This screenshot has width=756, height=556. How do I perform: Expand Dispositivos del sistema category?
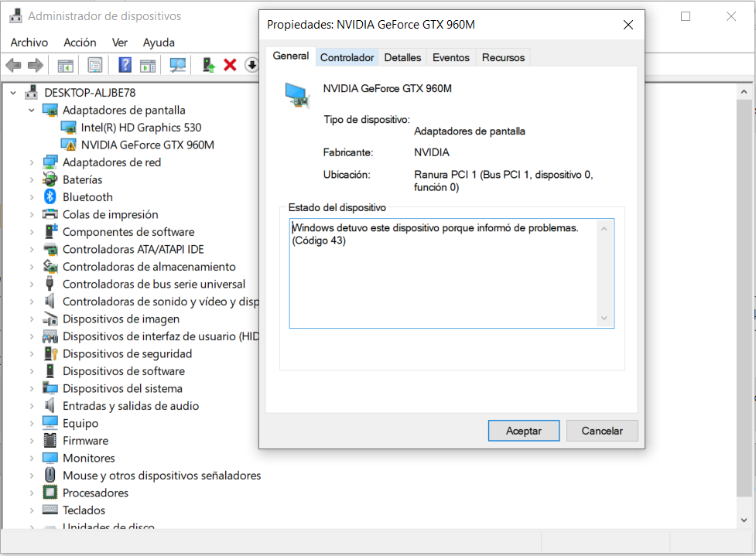[32, 388]
